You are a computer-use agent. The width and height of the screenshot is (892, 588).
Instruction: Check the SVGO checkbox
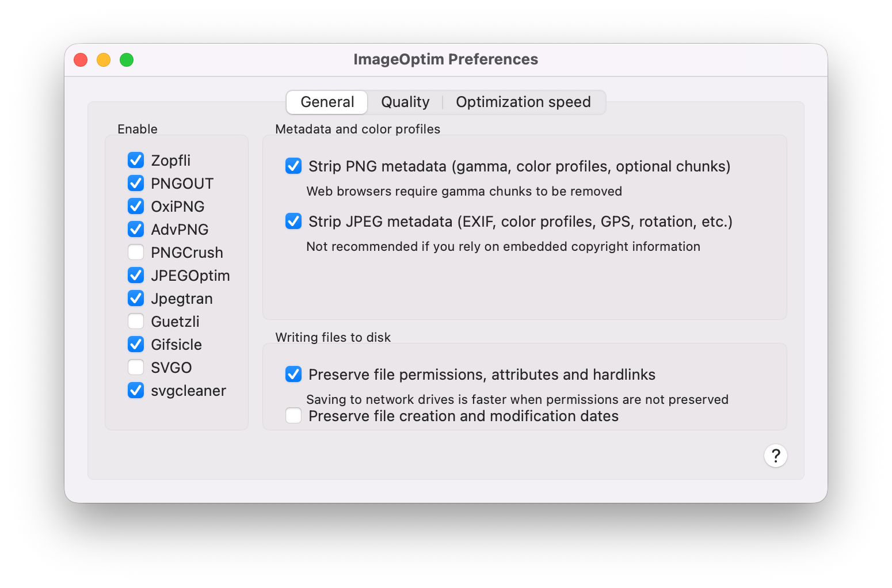tap(136, 367)
